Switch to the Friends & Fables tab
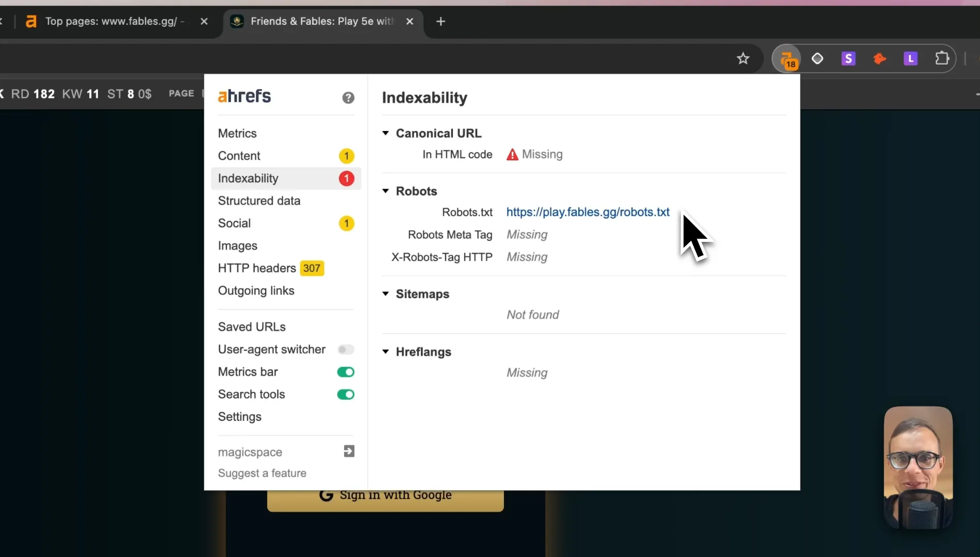This screenshot has height=557, width=980. (322, 21)
